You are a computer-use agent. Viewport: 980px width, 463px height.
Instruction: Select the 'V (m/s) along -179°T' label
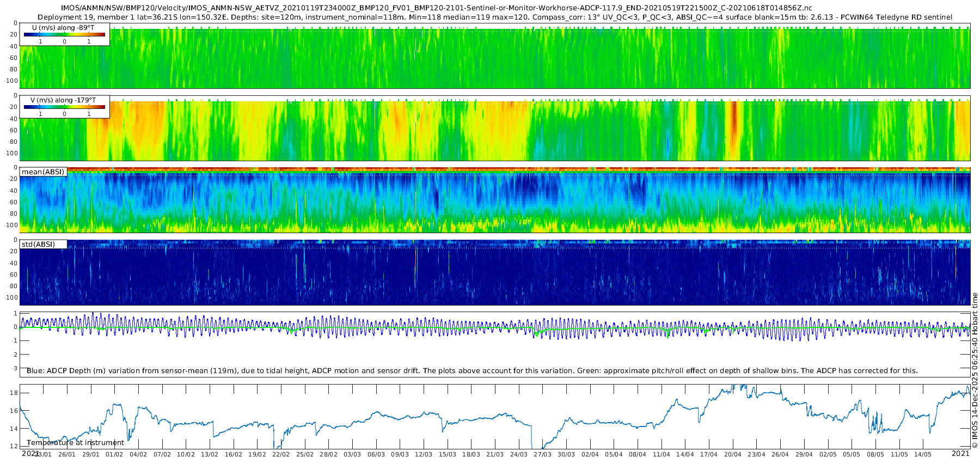pos(63,100)
